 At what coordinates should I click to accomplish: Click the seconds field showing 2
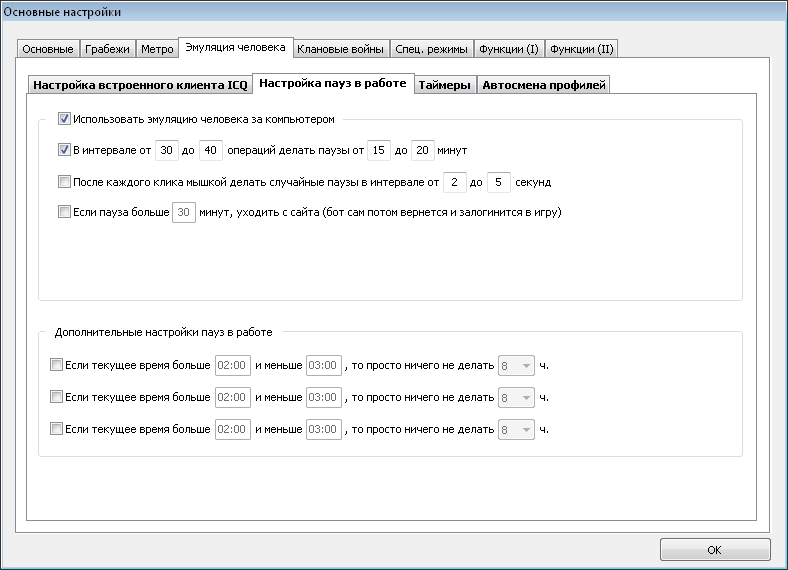(x=455, y=182)
